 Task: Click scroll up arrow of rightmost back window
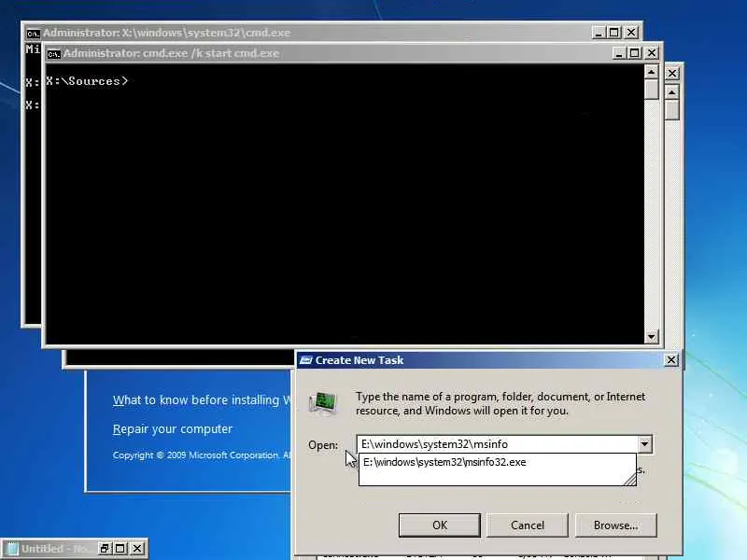click(671, 92)
